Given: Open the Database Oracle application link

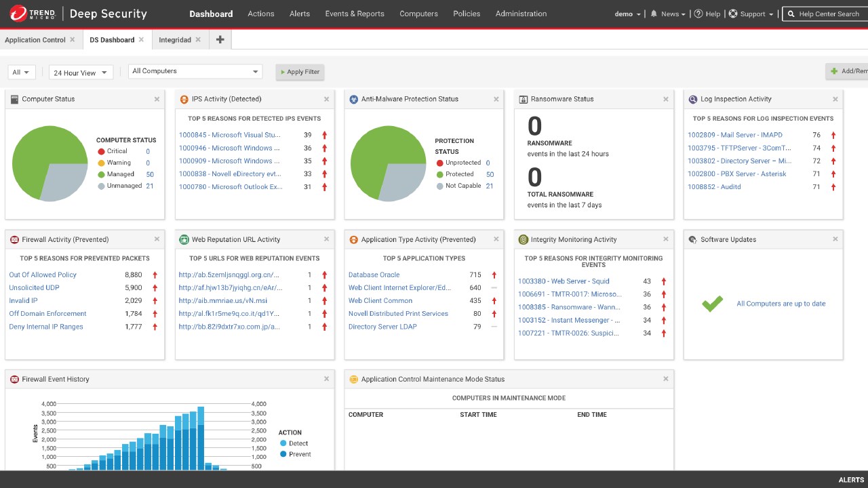Looking at the screenshot, I should coord(374,274).
